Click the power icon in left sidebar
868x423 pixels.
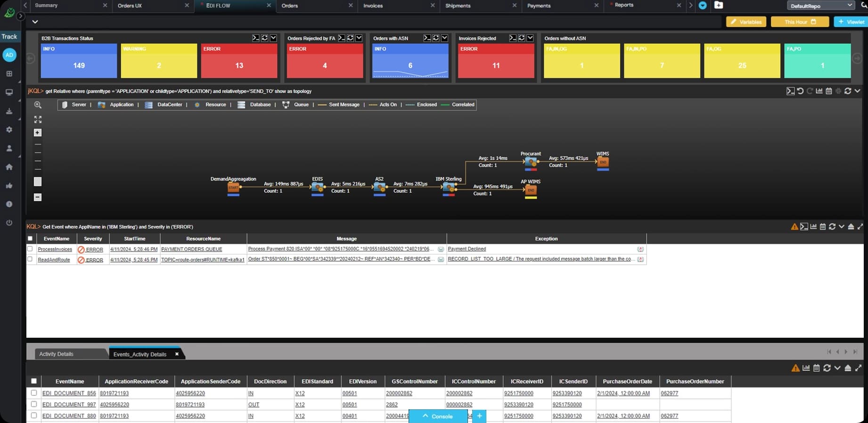coord(9,223)
